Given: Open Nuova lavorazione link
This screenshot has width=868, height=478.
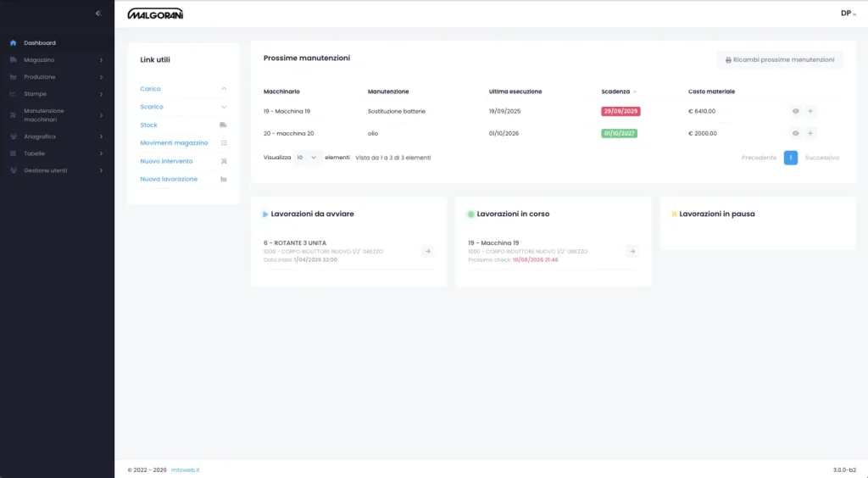Looking at the screenshot, I should pos(169,180).
